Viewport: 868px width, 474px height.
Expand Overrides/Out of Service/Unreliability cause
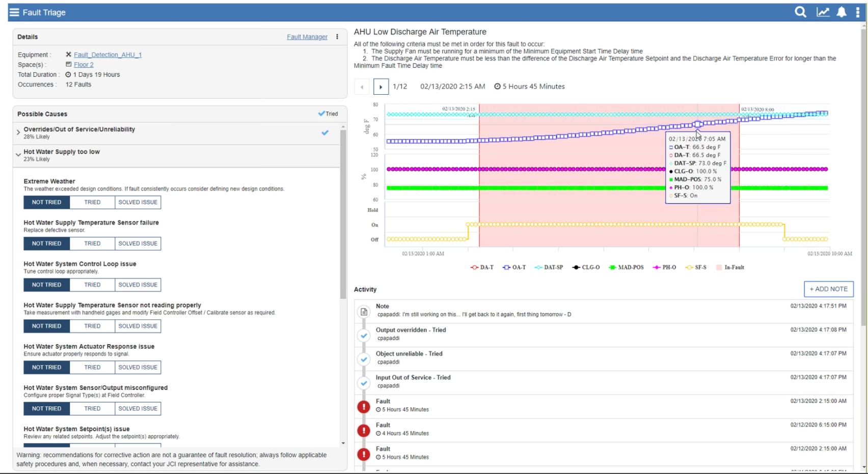[18, 132]
